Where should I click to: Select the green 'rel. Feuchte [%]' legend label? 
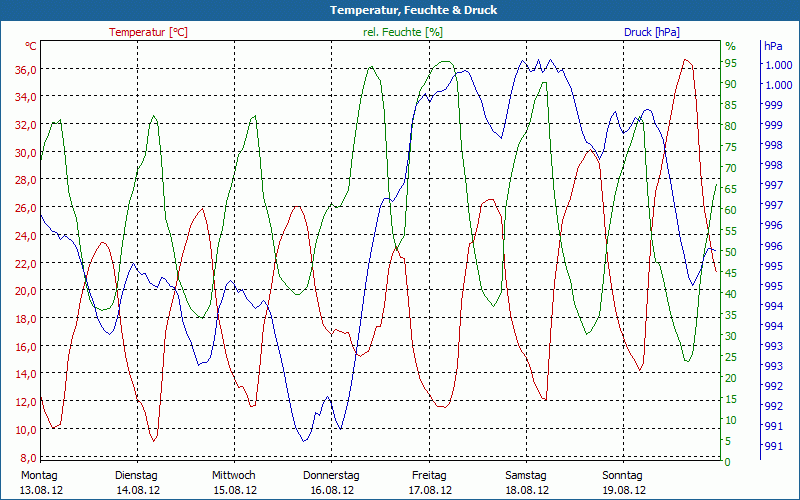[x=403, y=32]
